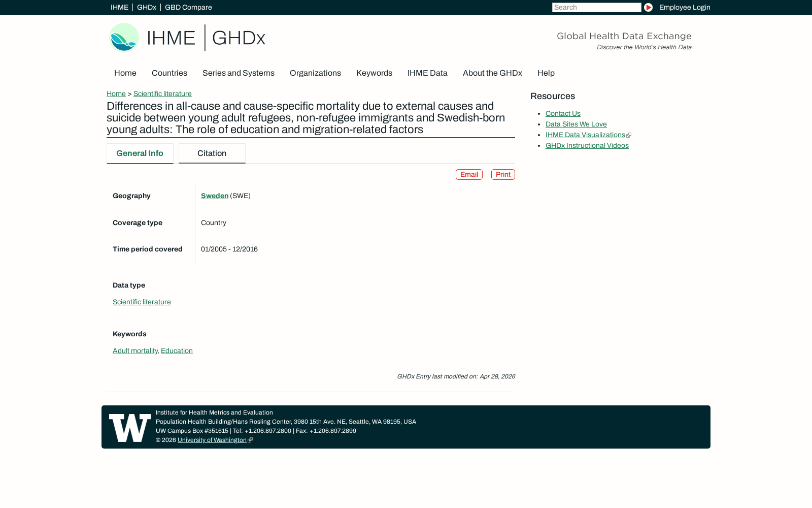This screenshot has height=508, width=812.
Task: Focus the Search input field
Action: coord(597,7)
